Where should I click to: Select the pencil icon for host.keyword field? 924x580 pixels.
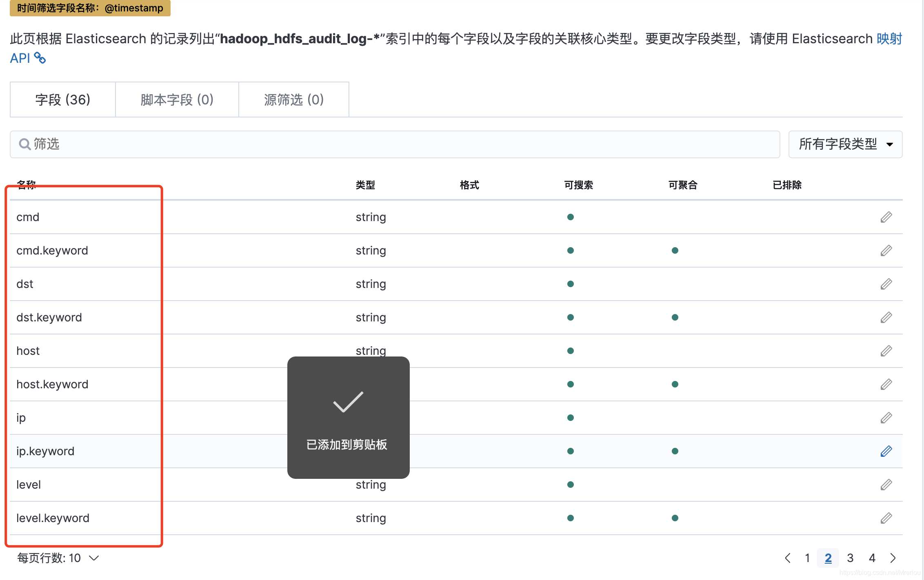click(x=886, y=384)
